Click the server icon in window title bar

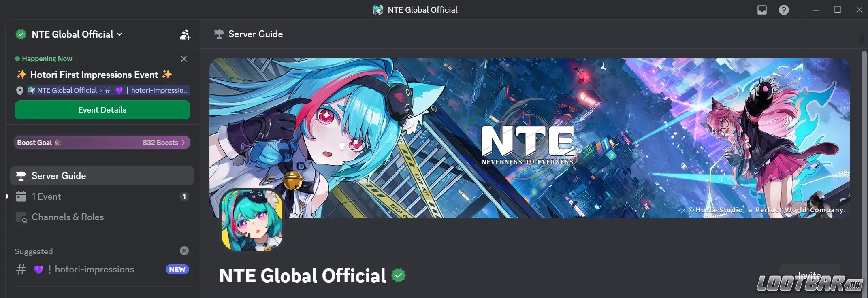(378, 10)
